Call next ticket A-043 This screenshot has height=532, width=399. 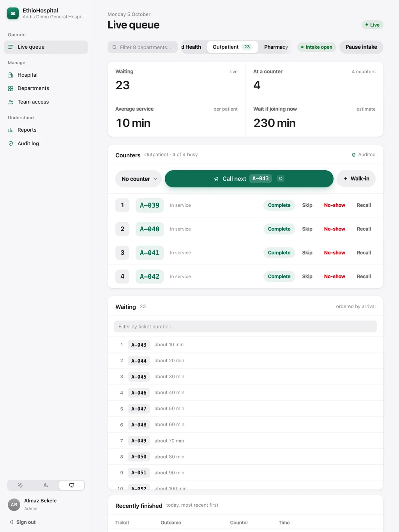coord(249,179)
